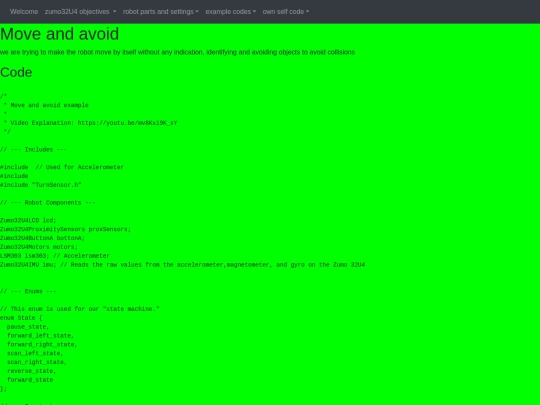Click the #include "TurnSensor.h" line
Image resolution: width=540 pixels, height=405 pixels.
[x=41, y=185]
